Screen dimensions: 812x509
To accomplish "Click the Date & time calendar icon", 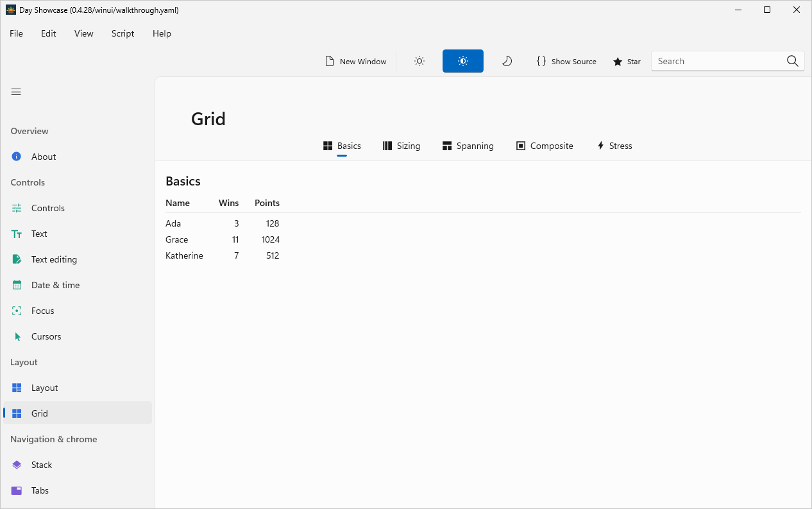I will tap(17, 285).
